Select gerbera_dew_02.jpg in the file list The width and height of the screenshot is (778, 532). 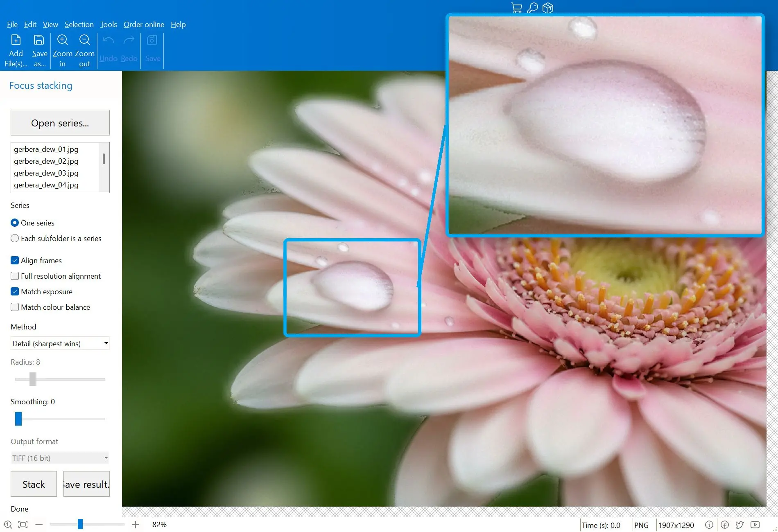pyautogui.click(x=46, y=161)
